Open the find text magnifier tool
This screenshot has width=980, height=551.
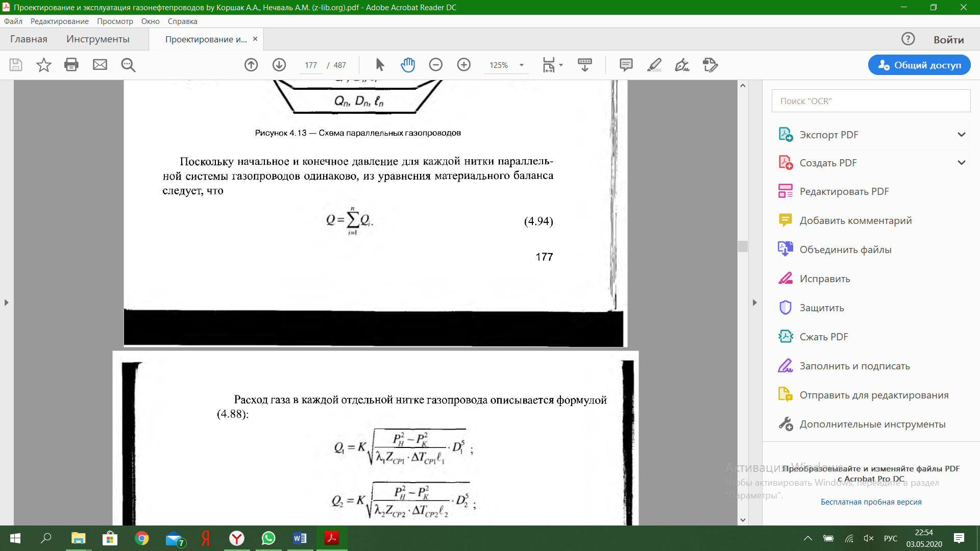click(x=128, y=65)
